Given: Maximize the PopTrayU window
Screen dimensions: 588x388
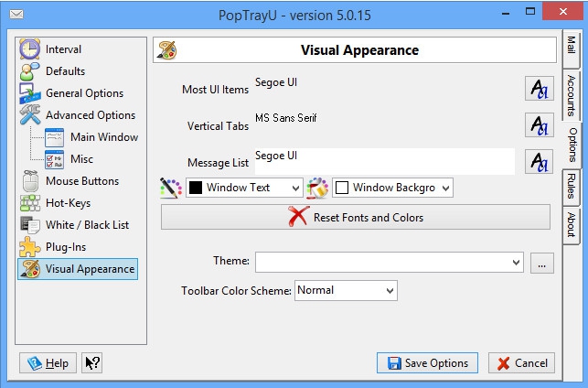Looking at the screenshot, I should click(530, 12).
